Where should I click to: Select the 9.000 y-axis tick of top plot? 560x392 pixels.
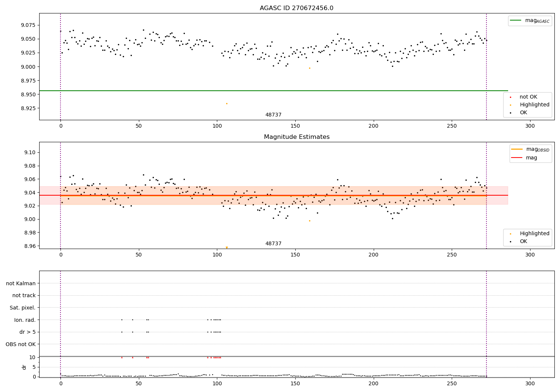click(28, 67)
